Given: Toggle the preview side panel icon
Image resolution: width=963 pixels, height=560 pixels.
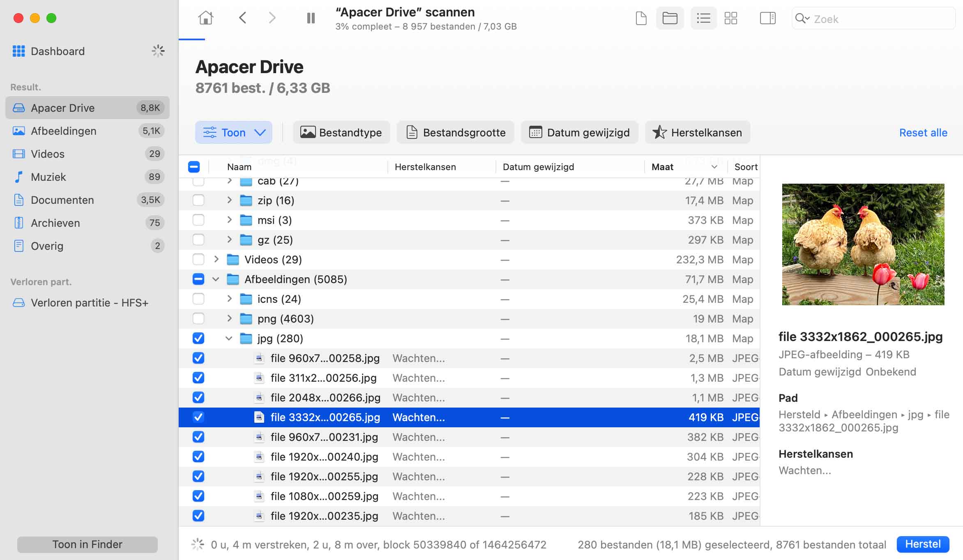Looking at the screenshot, I should point(767,18).
